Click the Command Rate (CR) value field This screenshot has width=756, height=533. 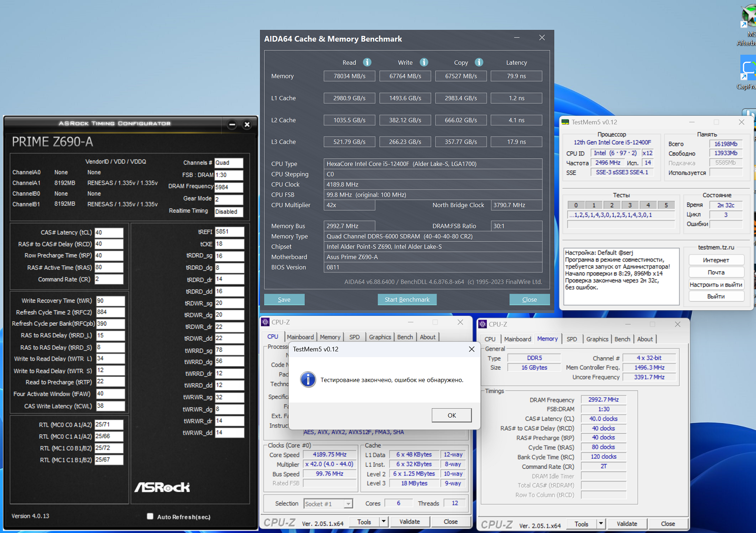(109, 279)
